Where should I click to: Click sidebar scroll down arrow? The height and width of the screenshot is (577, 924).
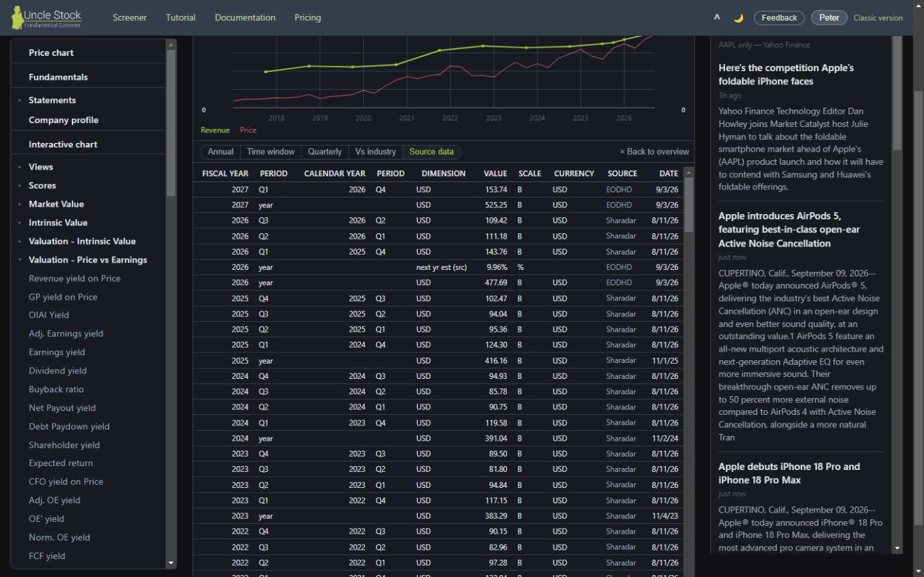click(171, 563)
